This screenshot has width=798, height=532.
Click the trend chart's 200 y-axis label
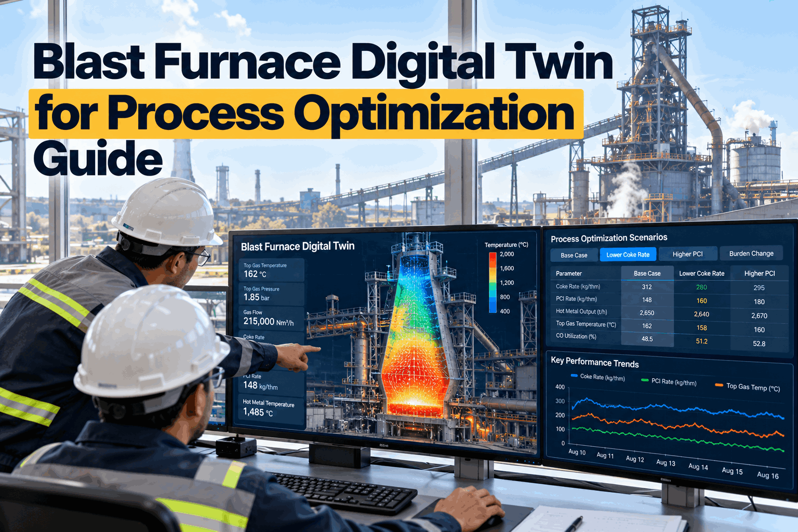(560, 415)
